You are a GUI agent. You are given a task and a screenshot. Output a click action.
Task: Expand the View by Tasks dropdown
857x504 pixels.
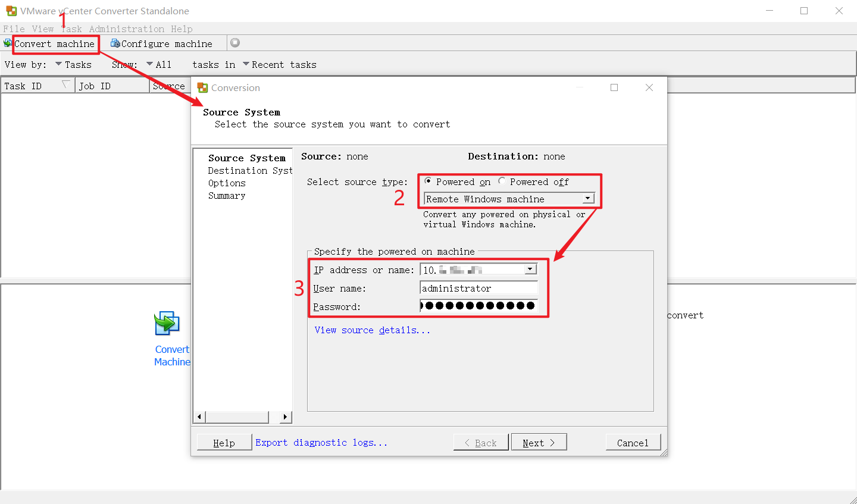(x=73, y=64)
